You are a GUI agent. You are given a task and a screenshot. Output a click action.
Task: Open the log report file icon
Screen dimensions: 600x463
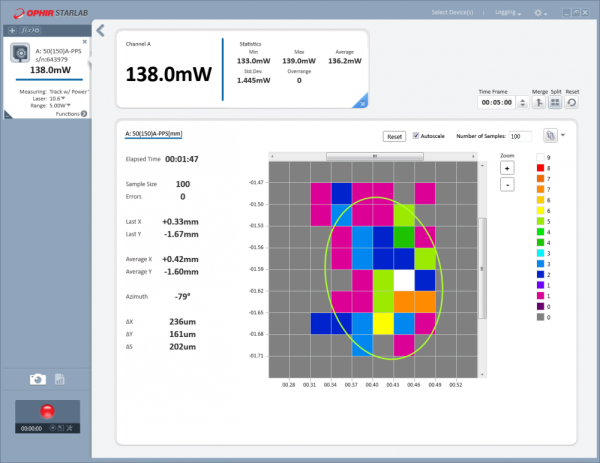[60, 379]
